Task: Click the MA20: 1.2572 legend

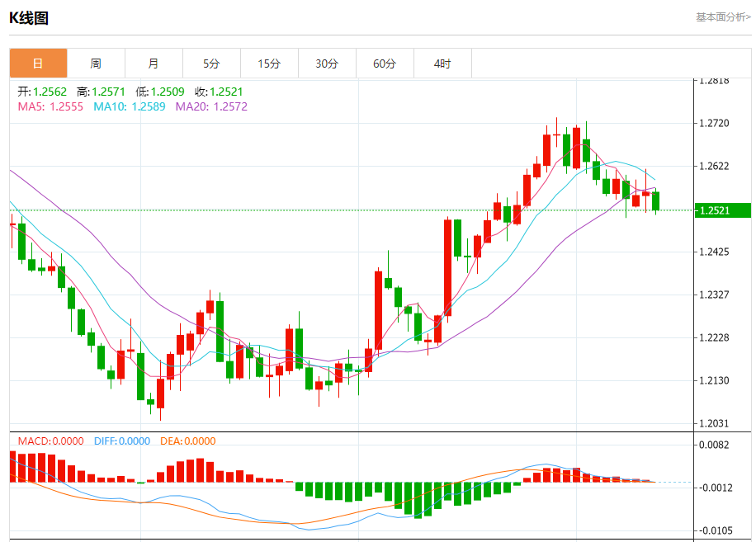Action: tap(211, 106)
